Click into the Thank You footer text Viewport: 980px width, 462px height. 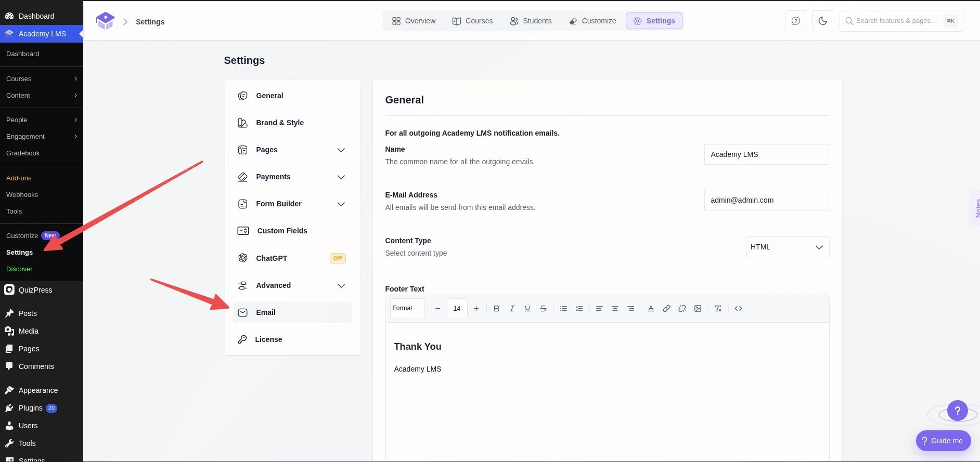pos(418,347)
